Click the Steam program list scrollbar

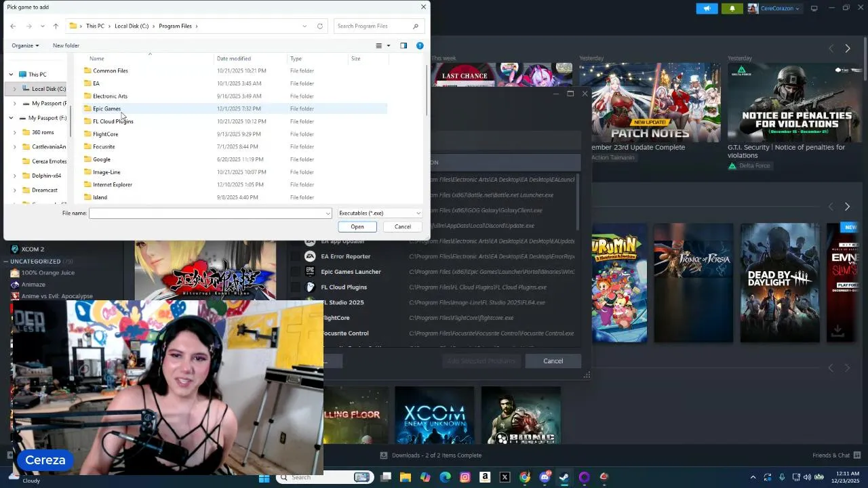click(x=577, y=201)
